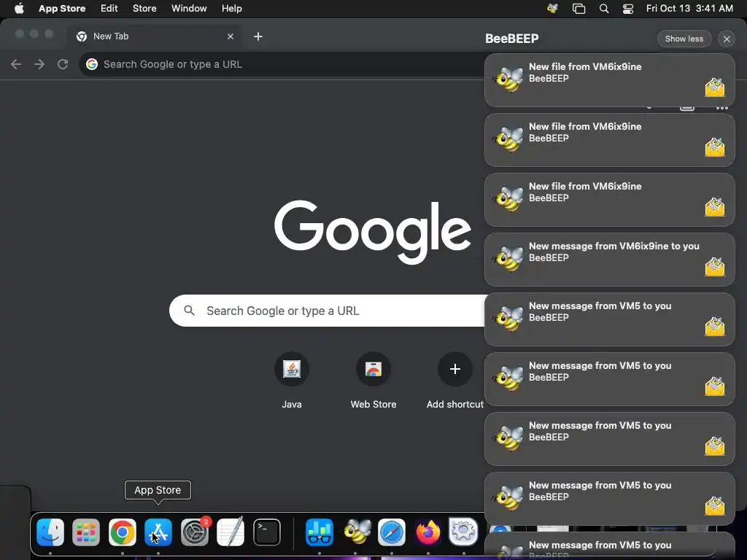Open Finder from the Dock
747x560 pixels.
click(50, 532)
